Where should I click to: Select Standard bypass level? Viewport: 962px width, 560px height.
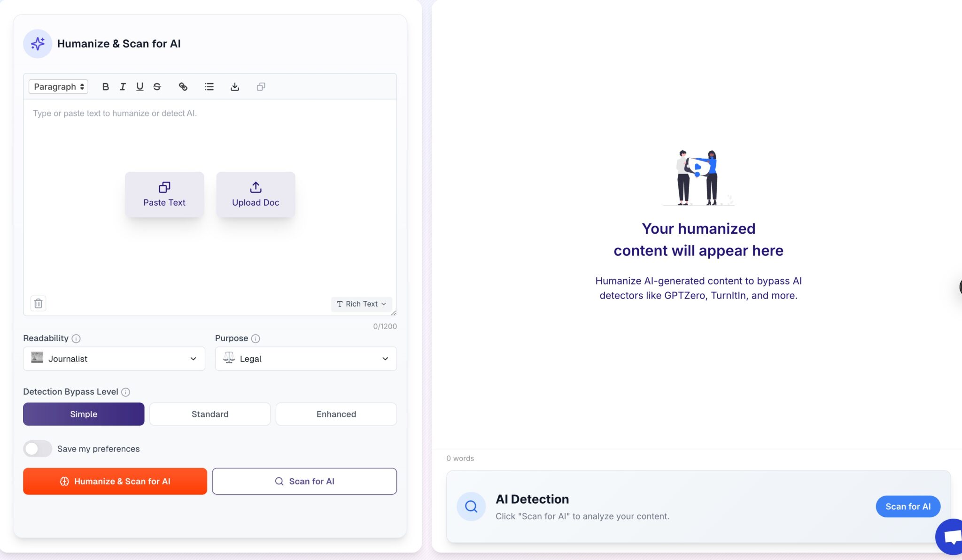tap(210, 414)
